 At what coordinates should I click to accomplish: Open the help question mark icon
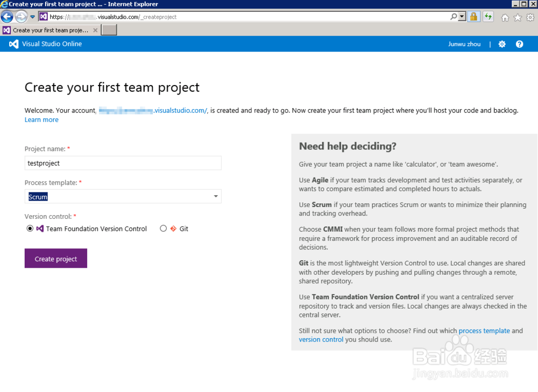(x=519, y=44)
